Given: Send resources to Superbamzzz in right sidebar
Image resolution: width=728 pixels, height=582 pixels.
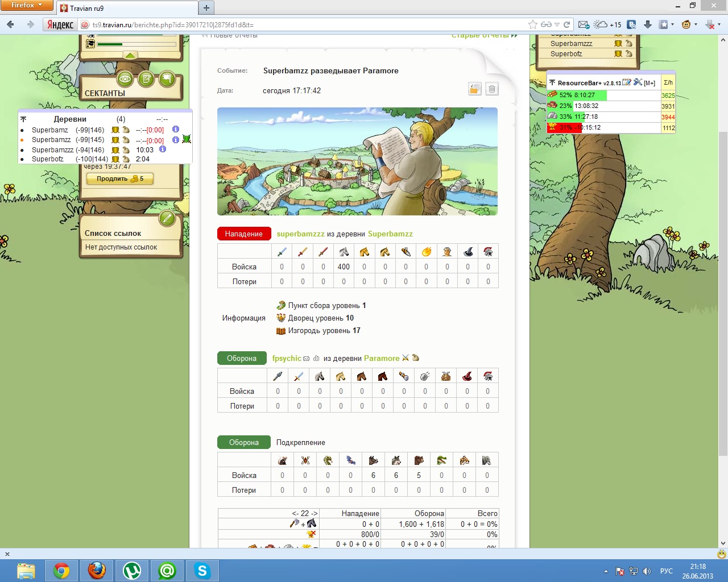Looking at the screenshot, I should [x=628, y=44].
